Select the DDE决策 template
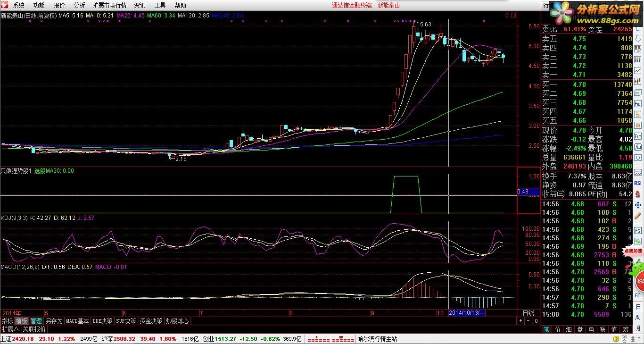644x344 pixels. pyautogui.click(x=102, y=321)
